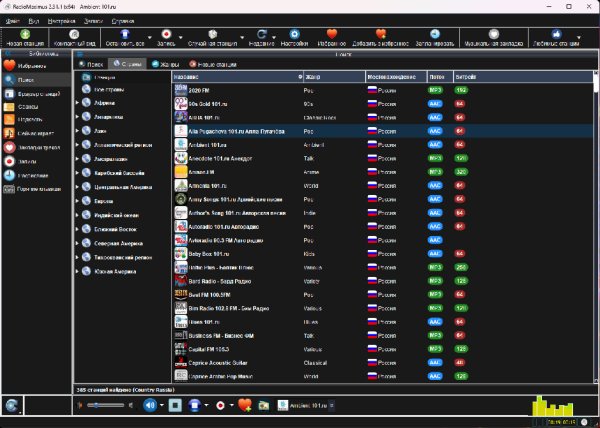Switch to the Новые станции tab
This screenshot has height=428, width=600.
(x=213, y=64)
